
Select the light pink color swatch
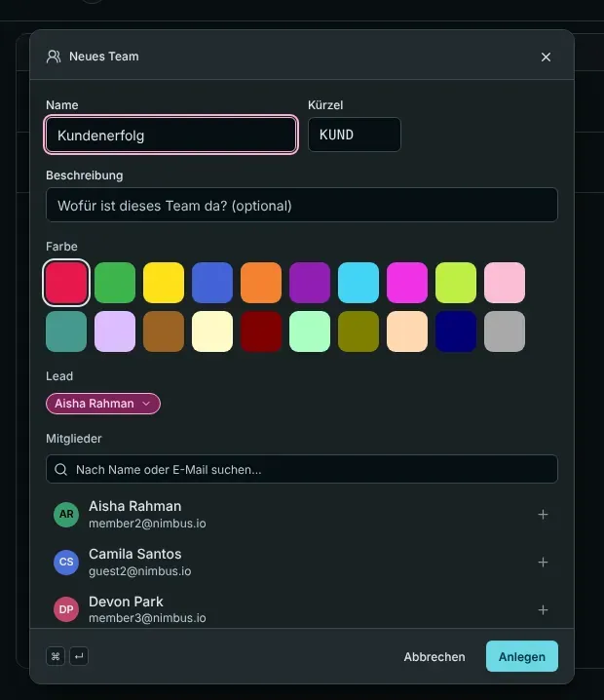(505, 283)
